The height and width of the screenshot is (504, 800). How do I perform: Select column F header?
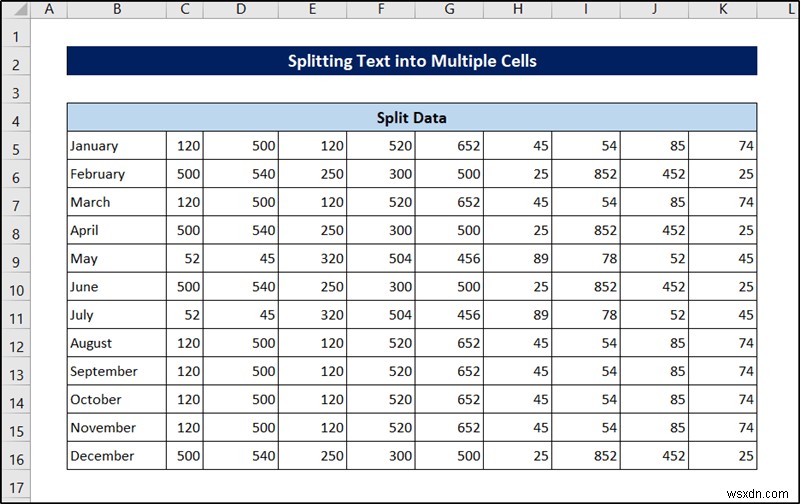[381, 9]
